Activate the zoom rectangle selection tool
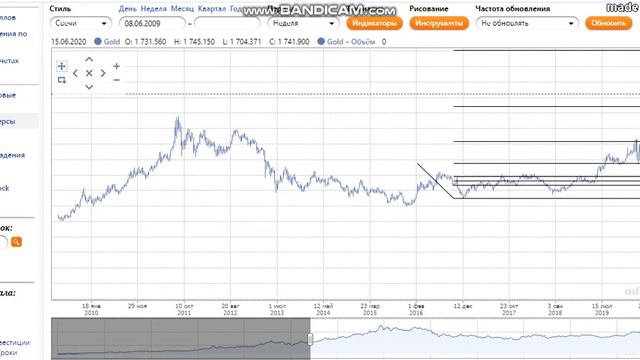 62,80
